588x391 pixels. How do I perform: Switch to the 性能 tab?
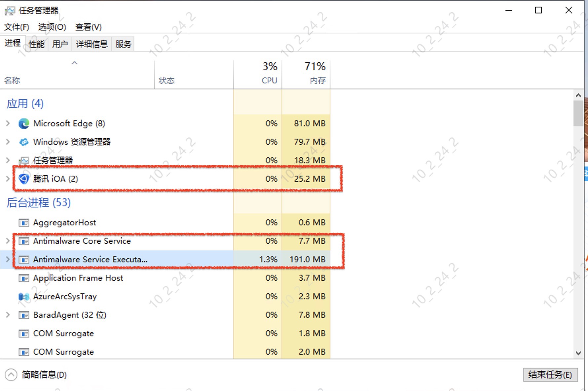tap(36, 44)
